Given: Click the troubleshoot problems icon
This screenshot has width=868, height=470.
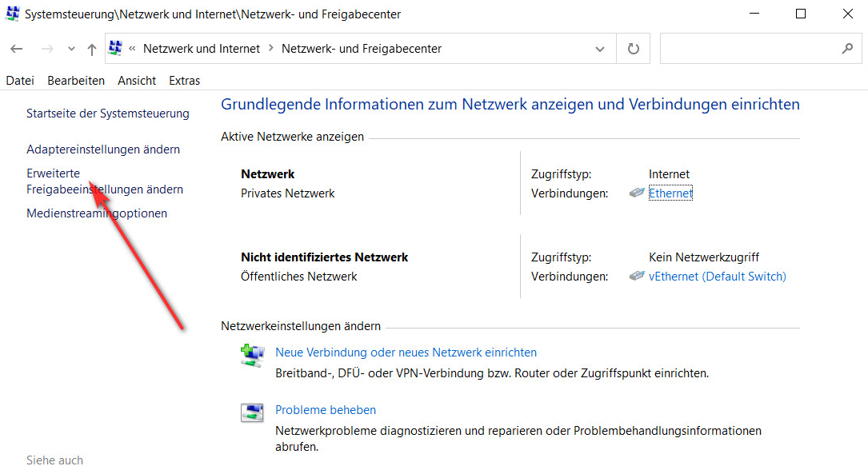Looking at the screenshot, I should 252,413.
